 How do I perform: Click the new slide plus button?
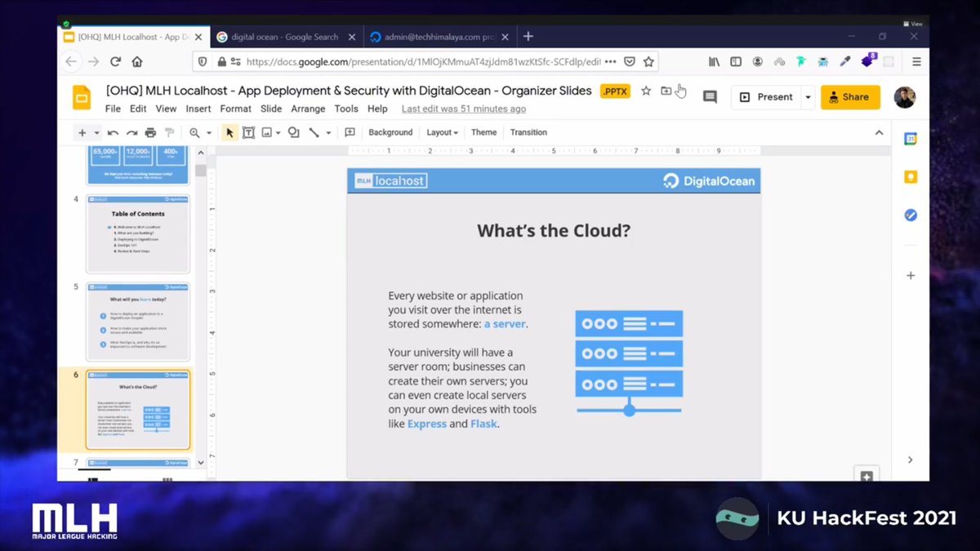[x=82, y=132]
